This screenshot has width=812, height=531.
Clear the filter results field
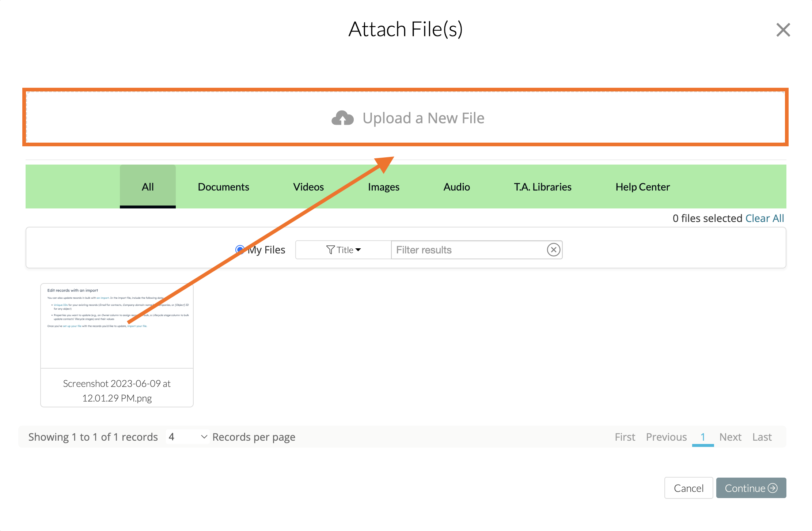(x=554, y=250)
